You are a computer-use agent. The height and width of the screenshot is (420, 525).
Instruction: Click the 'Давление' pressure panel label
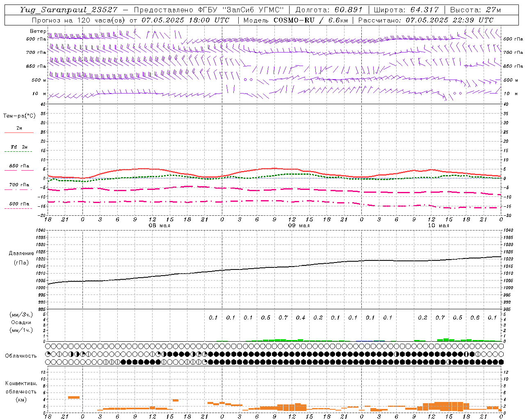[x=21, y=253]
